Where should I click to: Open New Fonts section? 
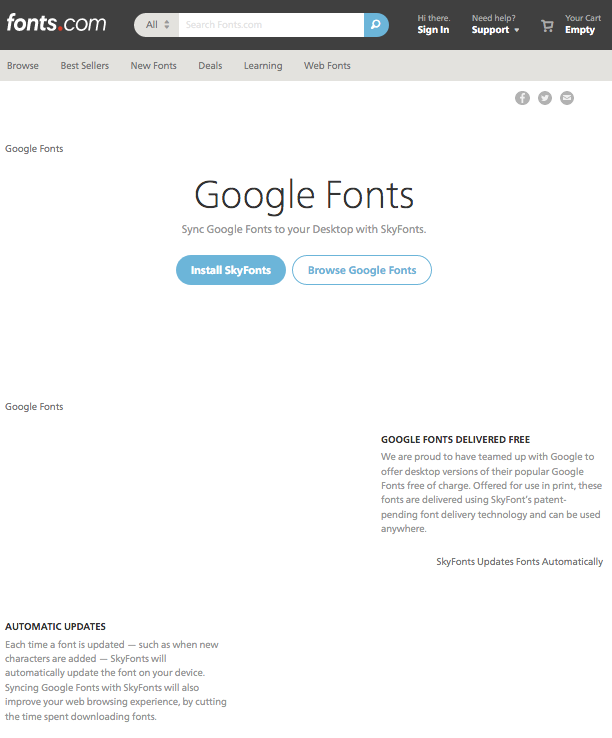click(153, 65)
